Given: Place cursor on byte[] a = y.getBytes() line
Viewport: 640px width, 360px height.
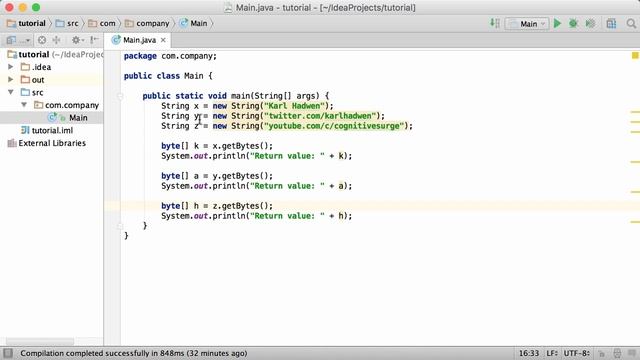Looking at the screenshot, I should (x=217, y=176).
